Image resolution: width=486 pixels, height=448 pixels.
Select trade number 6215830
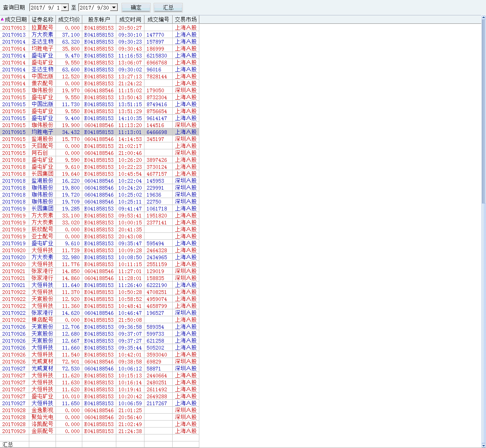(157, 56)
